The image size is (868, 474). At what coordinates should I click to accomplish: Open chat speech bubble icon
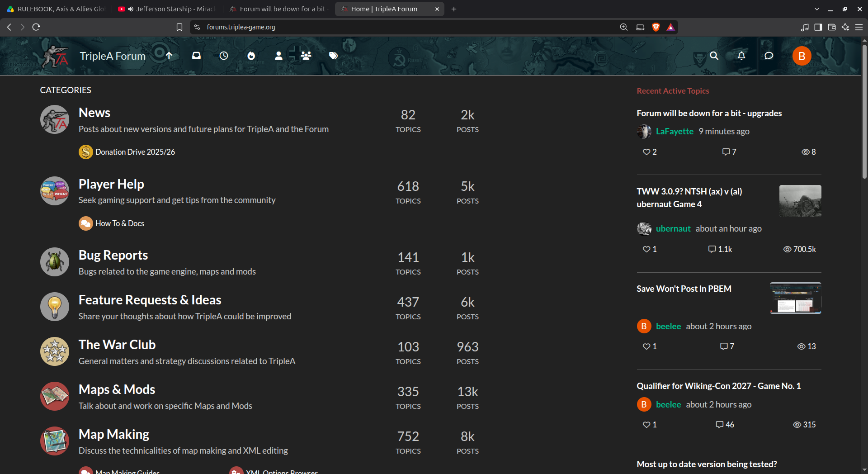(x=769, y=56)
